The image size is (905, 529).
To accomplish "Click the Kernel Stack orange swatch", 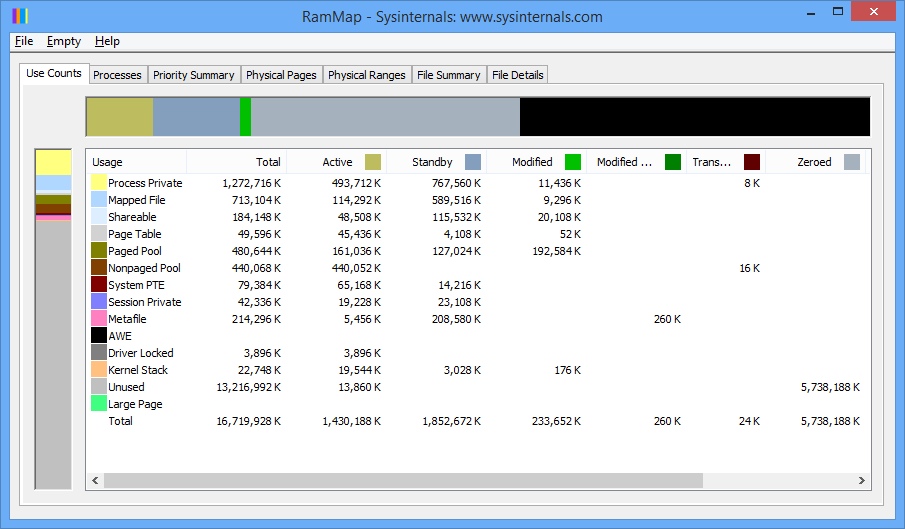I will (x=99, y=370).
